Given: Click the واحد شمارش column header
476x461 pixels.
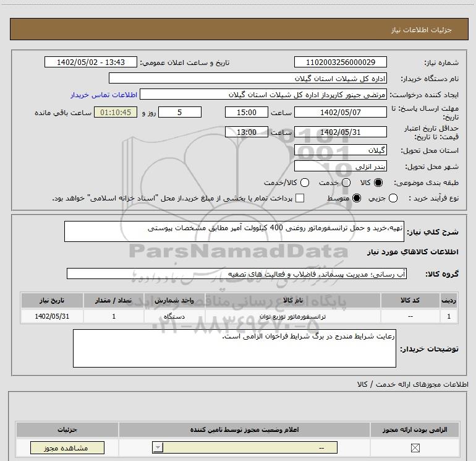Looking at the screenshot, I should (174, 300).
